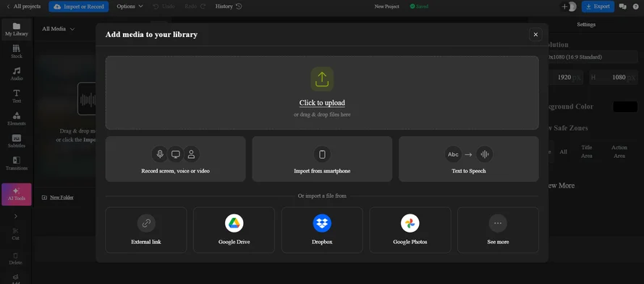Viewport: 644px width, 284px height.
Task: Import a file from Google Photos
Action: [x=410, y=230]
